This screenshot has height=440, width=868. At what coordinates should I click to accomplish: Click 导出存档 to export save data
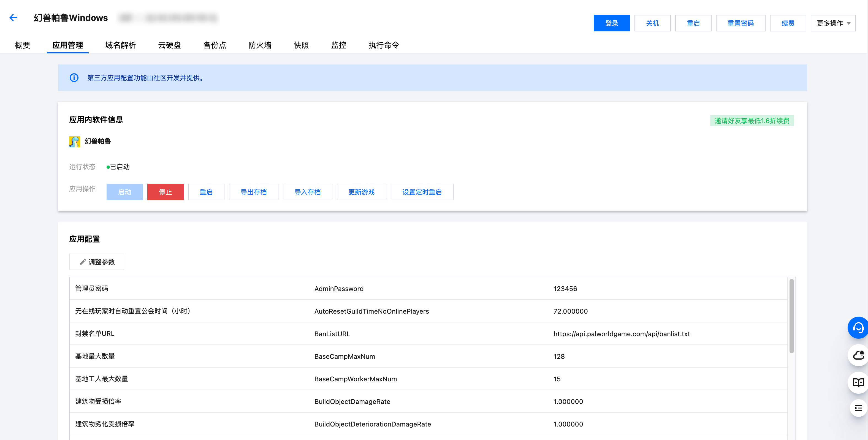coord(253,192)
